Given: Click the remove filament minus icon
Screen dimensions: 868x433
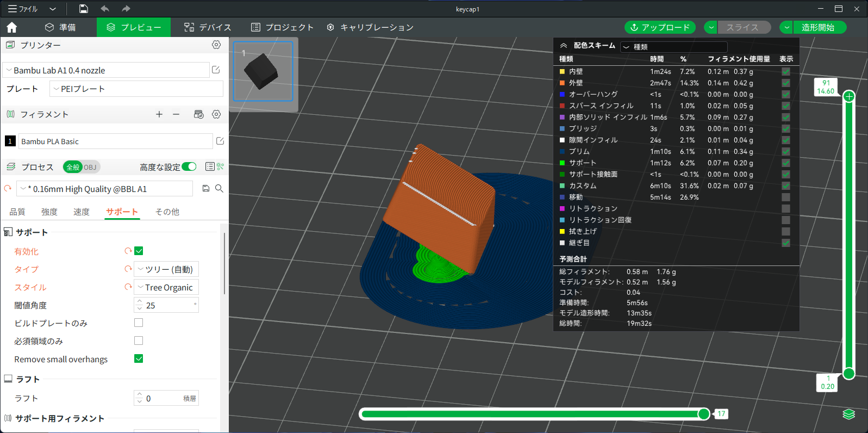Looking at the screenshot, I should [176, 114].
